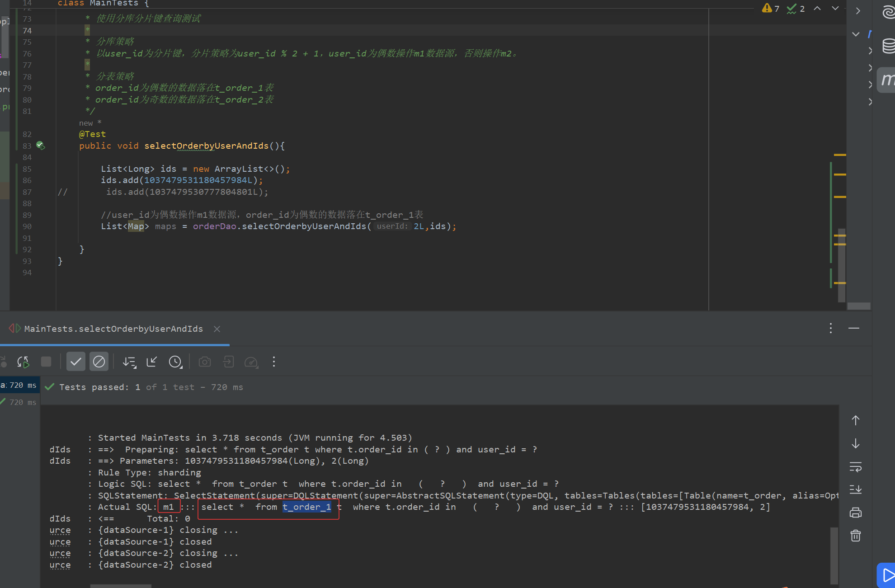Image resolution: width=895 pixels, height=588 pixels.
Task: Open test history clock dropdown
Action: pos(175,362)
